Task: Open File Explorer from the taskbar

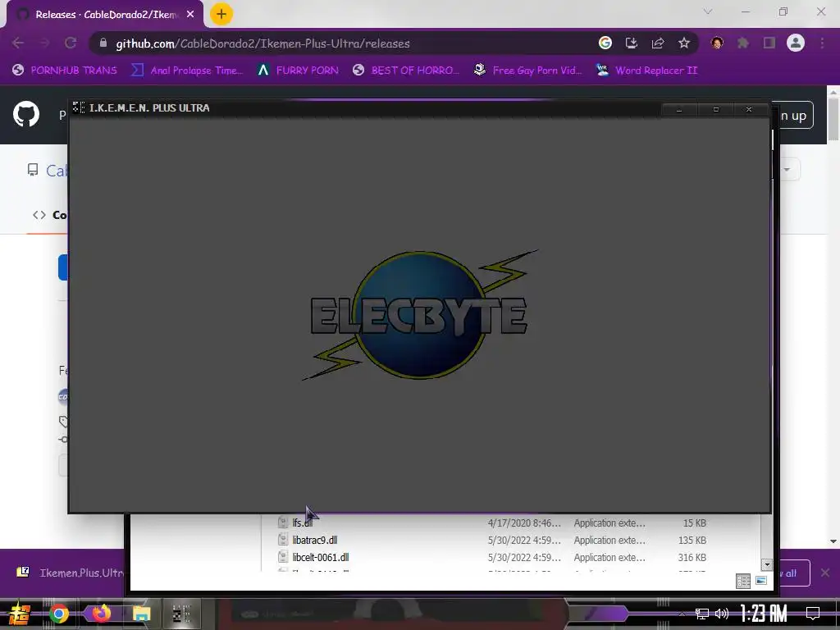Action: pos(141,614)
